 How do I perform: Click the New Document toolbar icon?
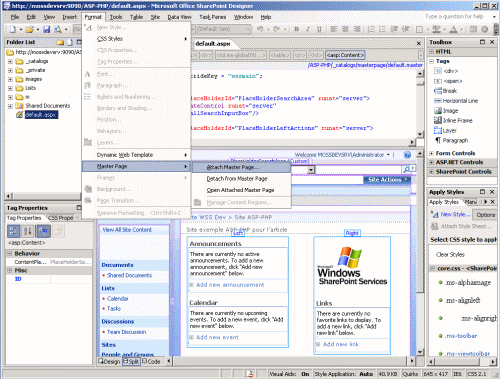[x=12, y=29]
